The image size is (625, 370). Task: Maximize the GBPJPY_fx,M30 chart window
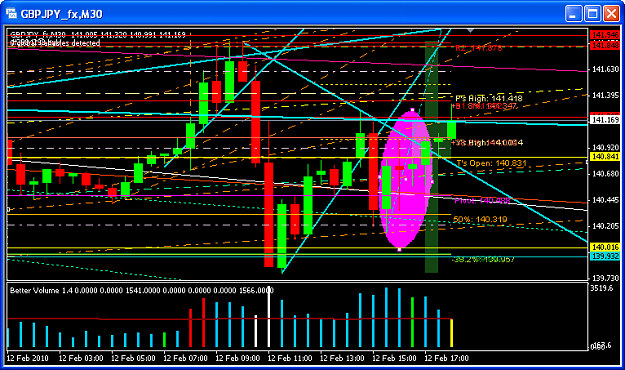click(x=592, y=14)
